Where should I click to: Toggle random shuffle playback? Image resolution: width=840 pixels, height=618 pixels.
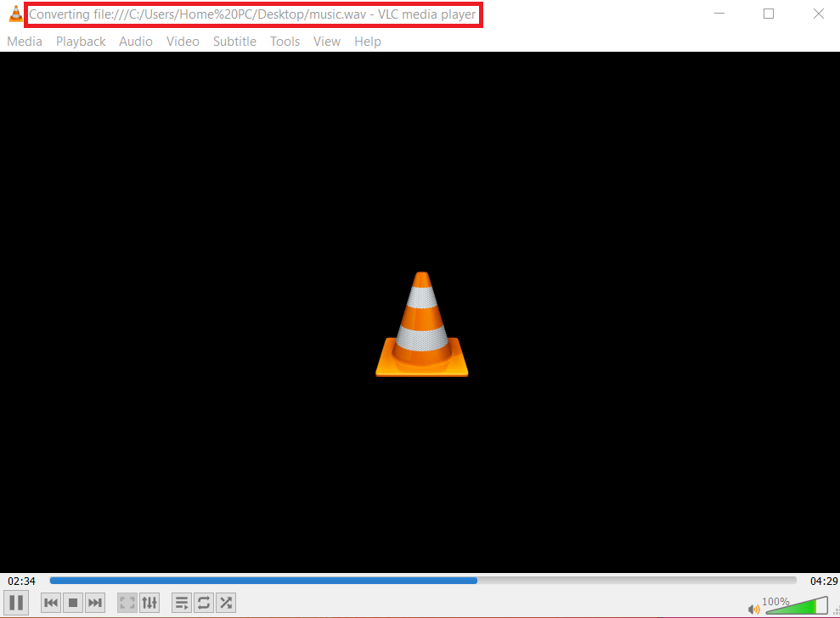pyautogui.click(x=226, y=603)
